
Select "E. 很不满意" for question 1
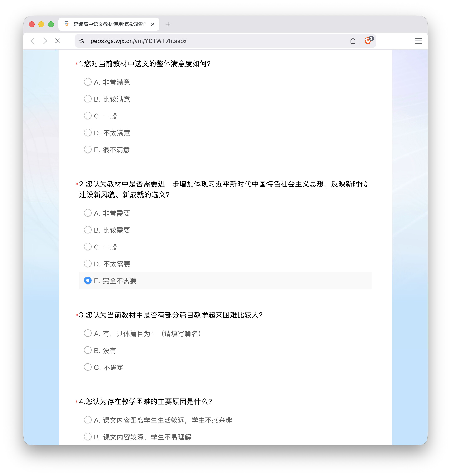click(88, 149)
